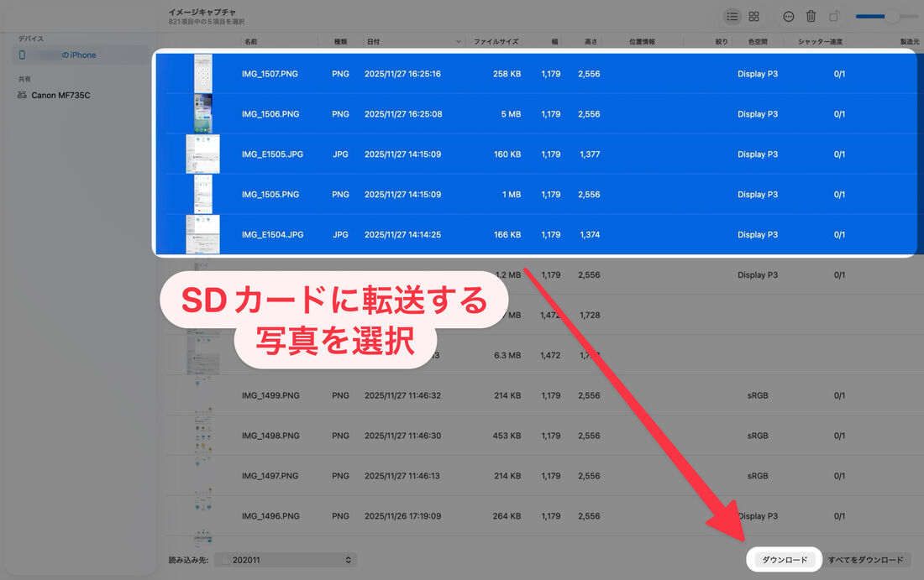This screenshot has height=580, width=924.
Task: Open the more options ellipsis menu
Action: (788, 17)
